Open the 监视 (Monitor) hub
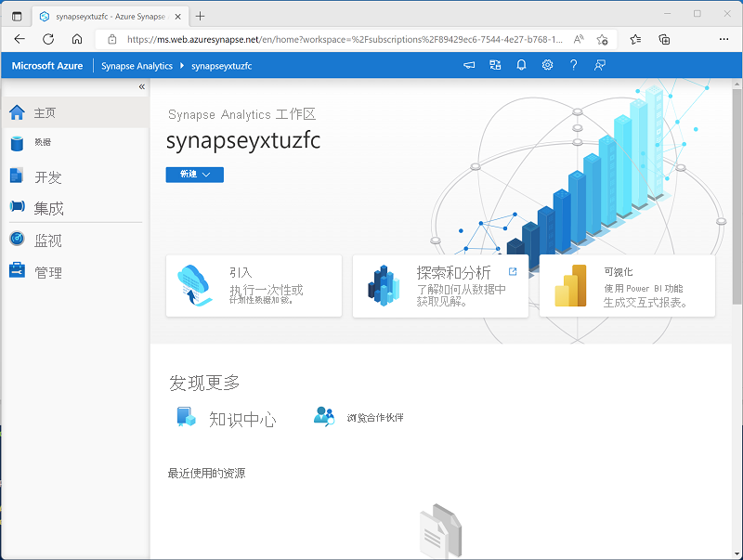 76,240
